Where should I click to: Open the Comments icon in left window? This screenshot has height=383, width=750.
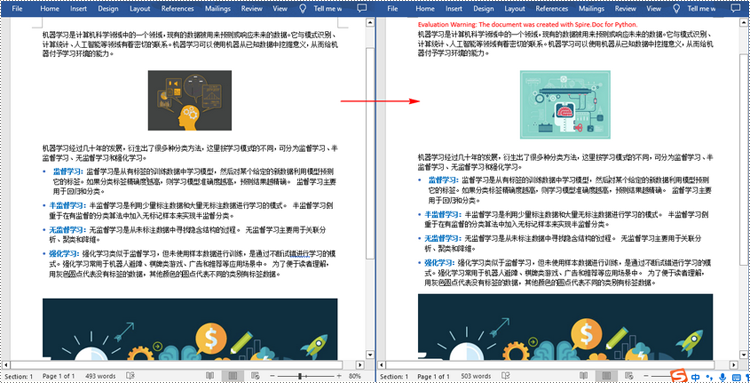(363, 9)
